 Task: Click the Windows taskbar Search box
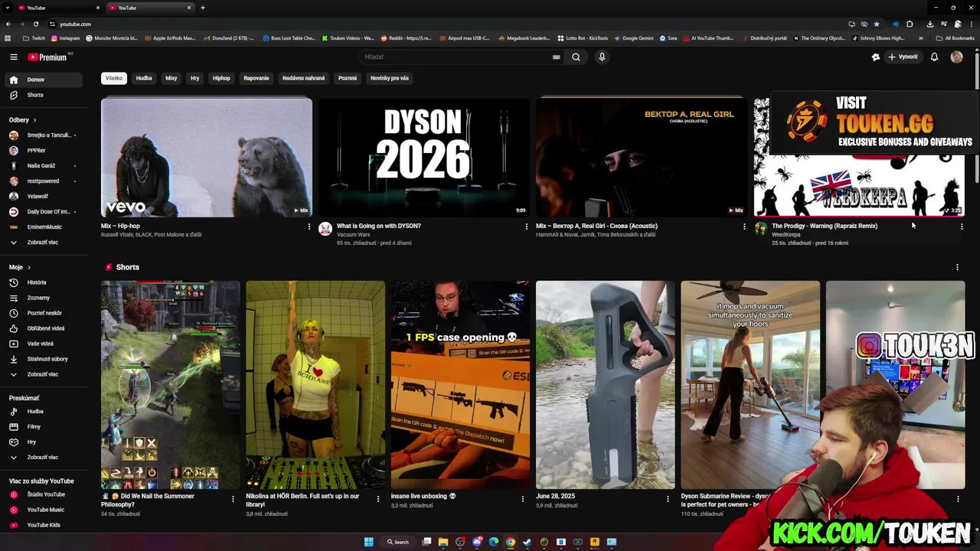(x=398, y=542)
